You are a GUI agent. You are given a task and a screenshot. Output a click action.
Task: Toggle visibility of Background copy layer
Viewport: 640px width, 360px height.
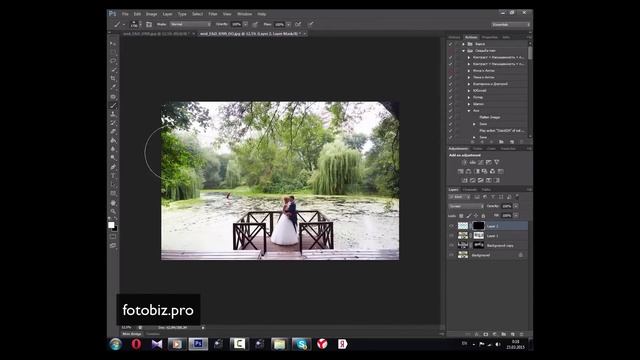point(451,245)
